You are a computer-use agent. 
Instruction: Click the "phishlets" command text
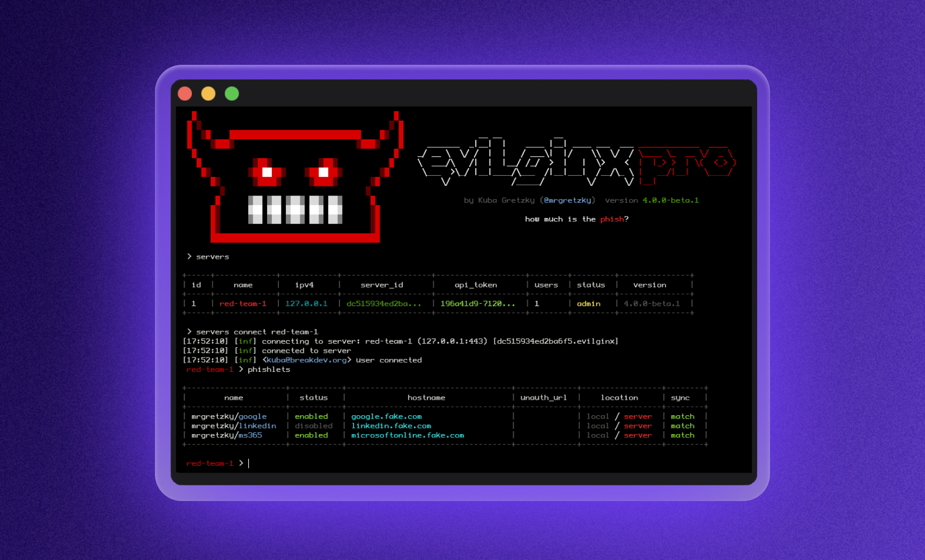(x=269, y=370)
